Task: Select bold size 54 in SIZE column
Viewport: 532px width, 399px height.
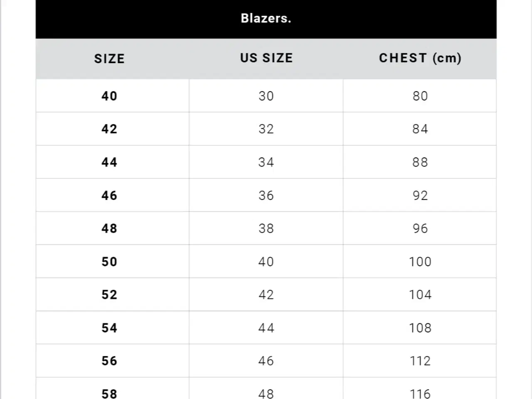Action: tap(109, 328)
